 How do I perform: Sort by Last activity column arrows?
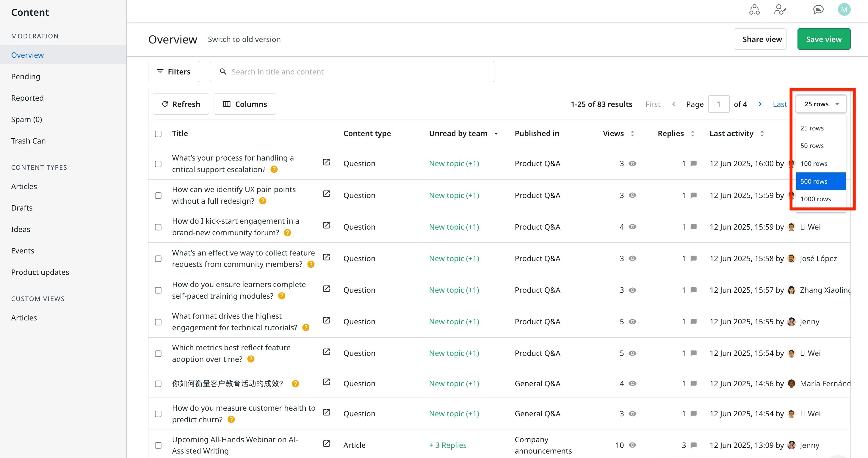tap(762, 133)
